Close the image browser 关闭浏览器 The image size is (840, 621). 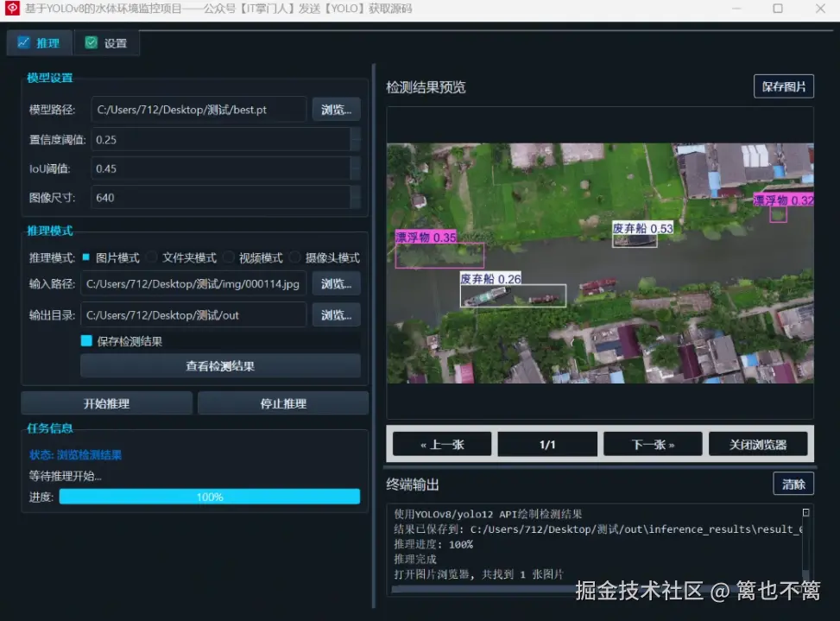pyautogui.click(x=757, y=444)
